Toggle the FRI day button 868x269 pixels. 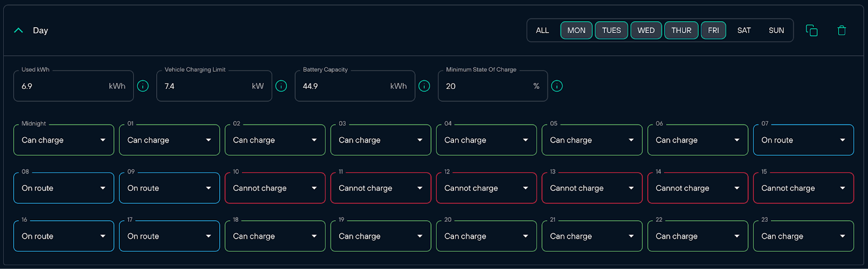713,30
